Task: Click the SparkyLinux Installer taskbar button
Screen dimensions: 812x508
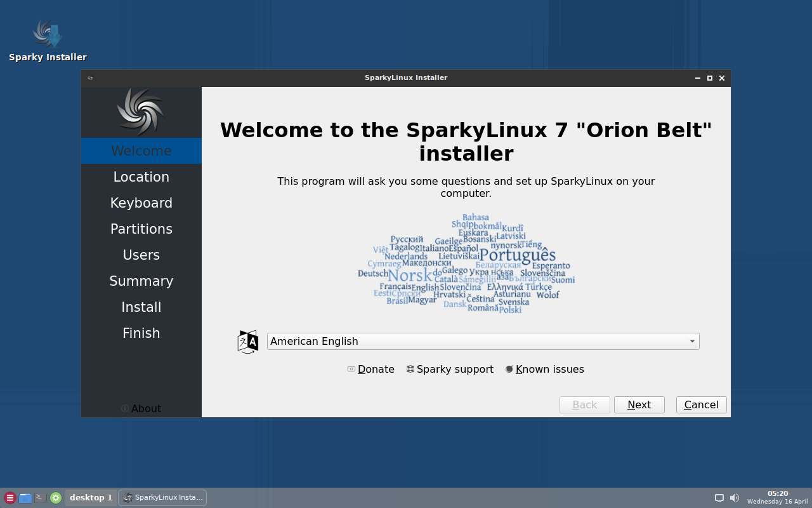Action: pos(162,498)
